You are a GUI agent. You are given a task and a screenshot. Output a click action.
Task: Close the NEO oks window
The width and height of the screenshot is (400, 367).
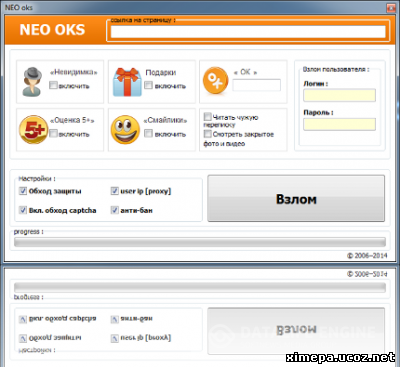point(391,7)
